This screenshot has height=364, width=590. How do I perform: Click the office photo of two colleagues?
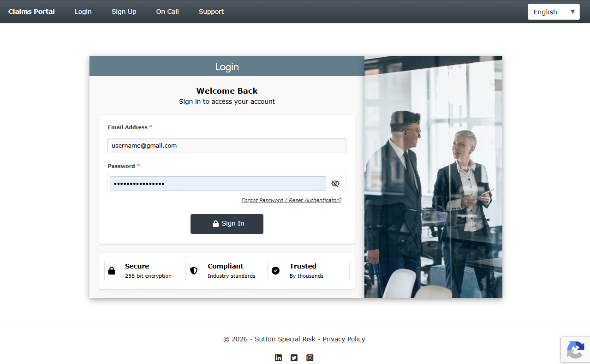pyautogui.click(x=433, y=177)
